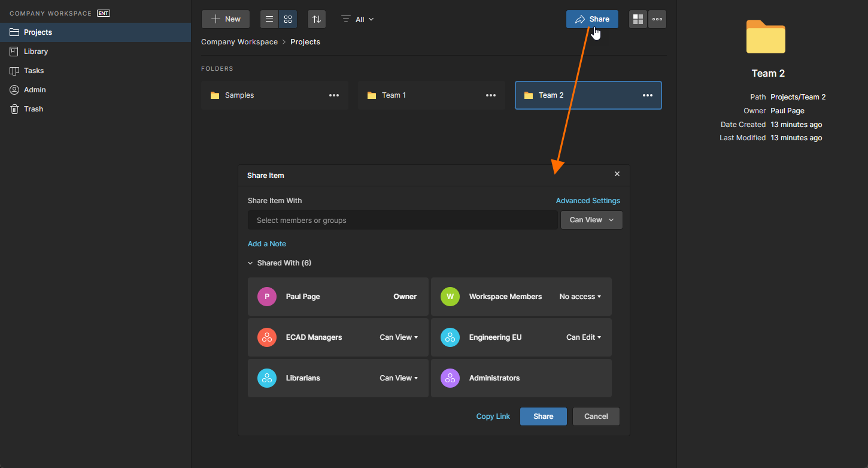868x468 pixels.
Task: Close the Share Item dialog
Action: tap(617, 174)
